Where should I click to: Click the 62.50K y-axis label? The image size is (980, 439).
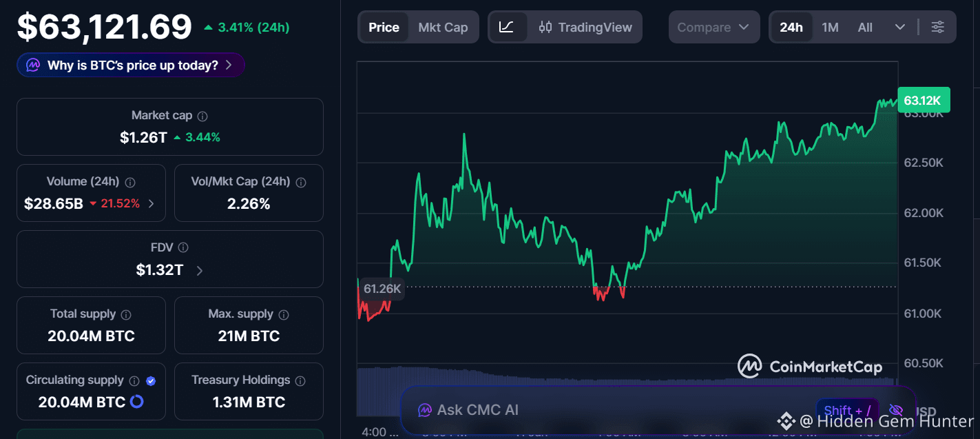coord(924,163)
